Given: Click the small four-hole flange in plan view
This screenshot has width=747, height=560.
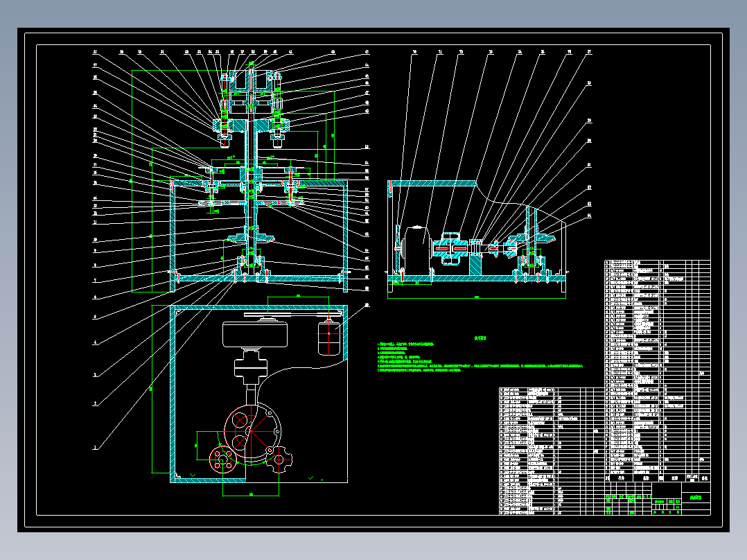Looking at the screenshot, I should tap(222, 460).
